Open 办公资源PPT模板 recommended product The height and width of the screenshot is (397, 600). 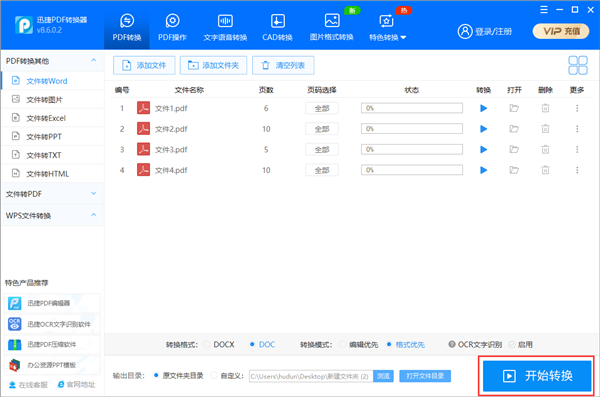(x=52, y=365)
